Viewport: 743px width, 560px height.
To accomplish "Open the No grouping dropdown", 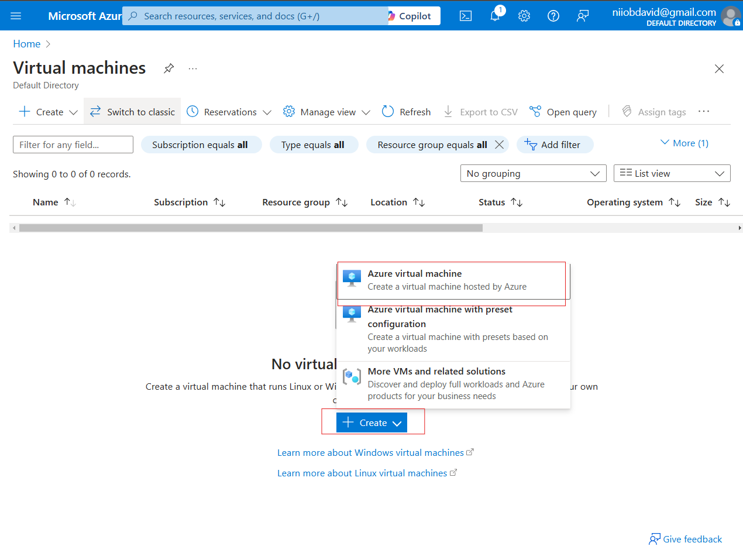I will click(534, 173).
